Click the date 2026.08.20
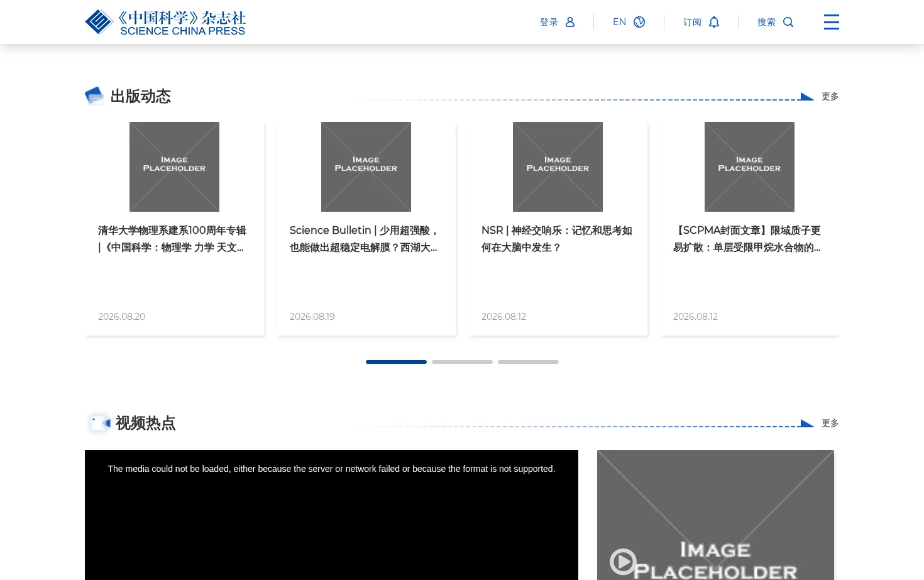 tap(121, 317)
